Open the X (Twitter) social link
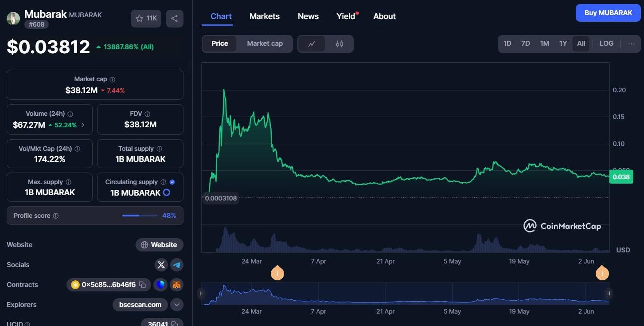The width and height of the screenshot is (644, 326). (x=161, y=265)
